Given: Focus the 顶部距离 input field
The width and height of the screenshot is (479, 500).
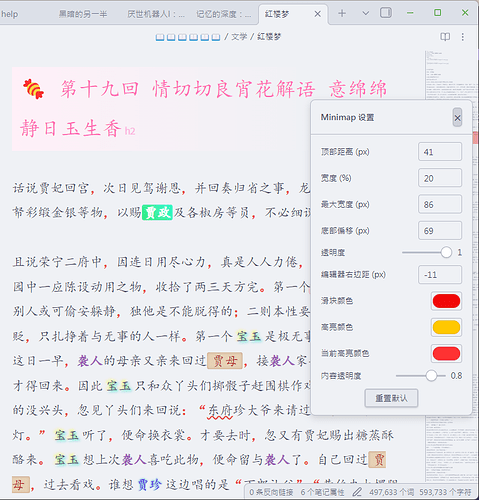Looking at the screenshot, I should [440, 152].
